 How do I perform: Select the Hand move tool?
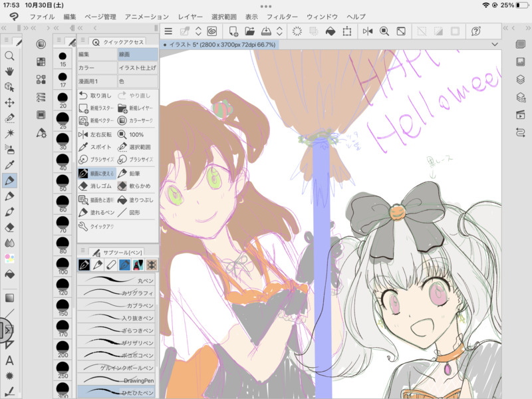9,71
